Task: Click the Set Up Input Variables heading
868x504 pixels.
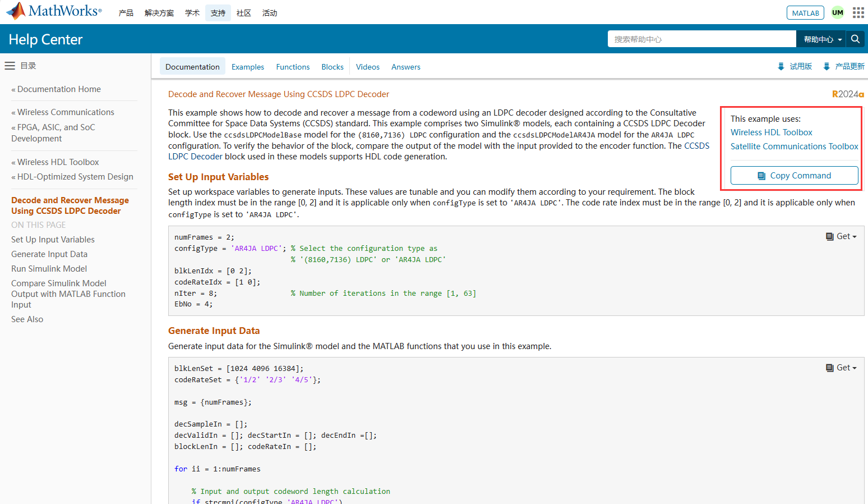Action: pyautogui.click(x=219, y=177)
